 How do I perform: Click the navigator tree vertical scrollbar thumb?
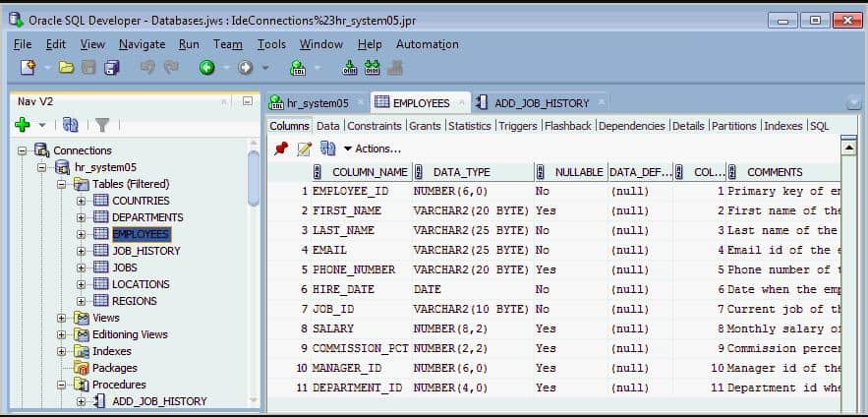coord(254,177)
